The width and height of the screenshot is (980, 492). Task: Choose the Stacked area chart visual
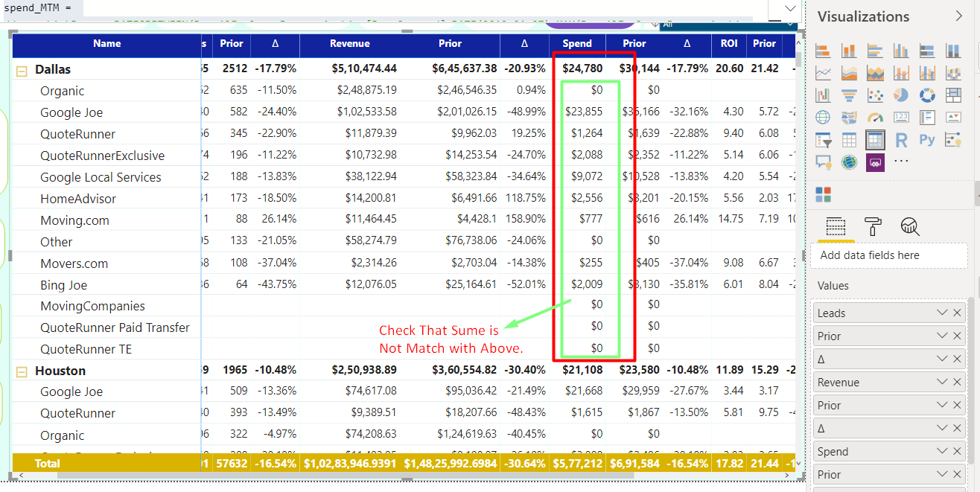click(x=875, y=73)
